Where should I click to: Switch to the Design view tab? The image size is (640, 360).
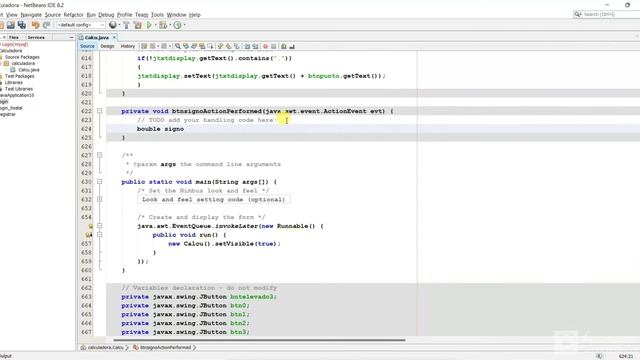coord(107,47)
